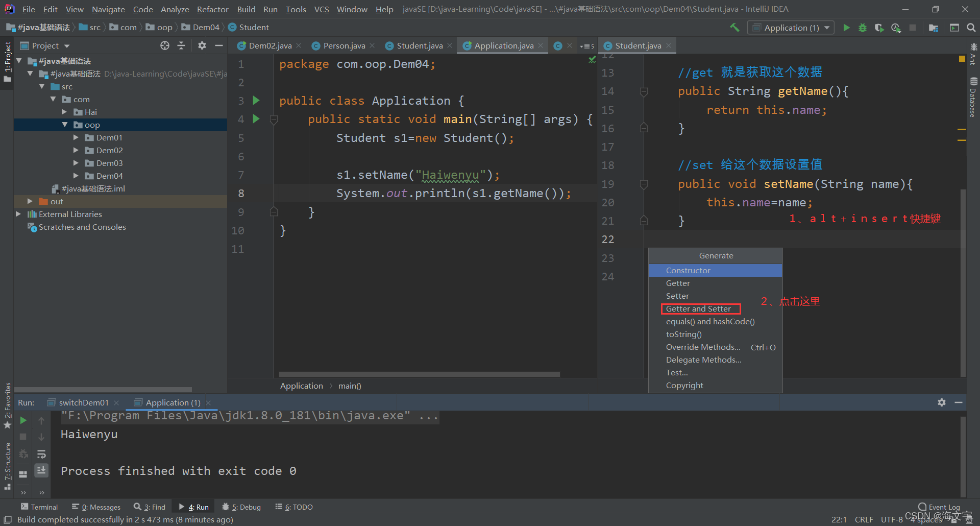Image resolution: width=980 pixels, height=526 pixels.
Task: Open Project Structure icon in toolbar
Action: (934, 28)
